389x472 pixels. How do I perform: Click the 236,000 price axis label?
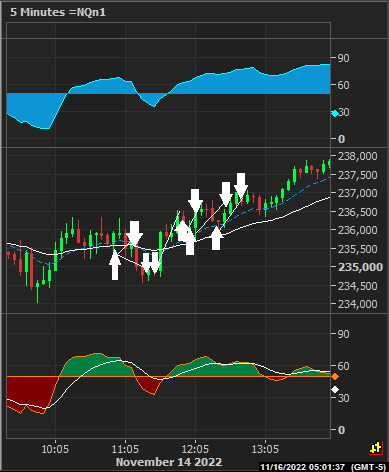click(x=358, y=230)
